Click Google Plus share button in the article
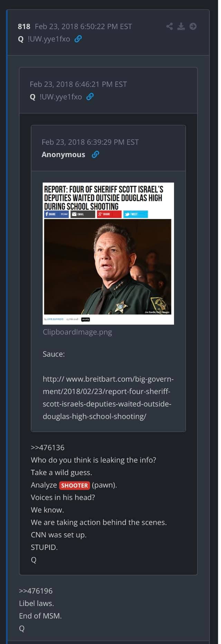Image resolution: width=221 pixels, height=644 pixels. point(109,214)
